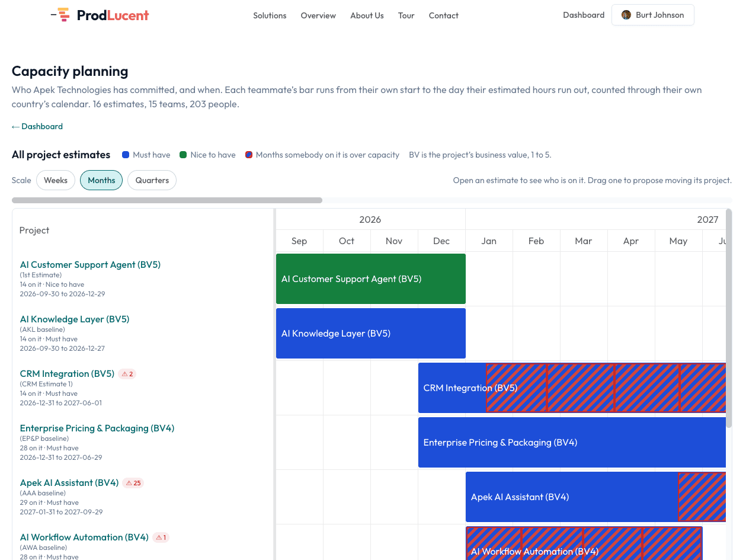
Task: Click the Mar month column header
Action: 584,241
